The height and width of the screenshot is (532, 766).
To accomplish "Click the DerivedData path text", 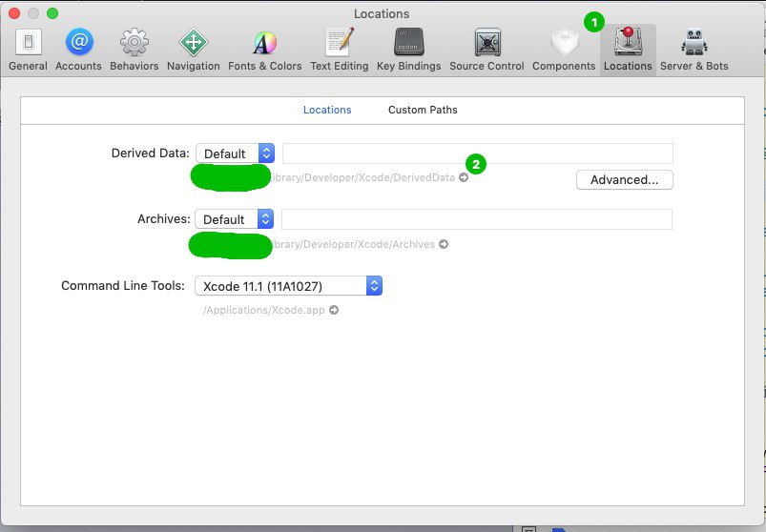I will coord(363,177).
